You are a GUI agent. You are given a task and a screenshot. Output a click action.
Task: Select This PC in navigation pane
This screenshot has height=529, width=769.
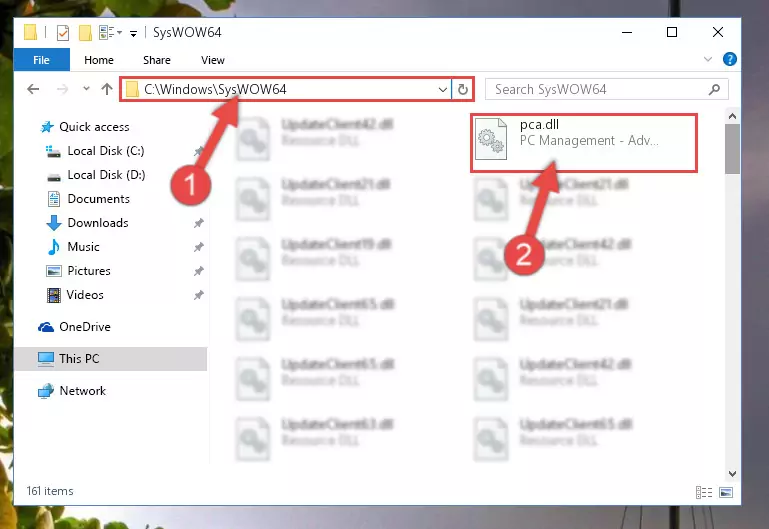[110, 359]
